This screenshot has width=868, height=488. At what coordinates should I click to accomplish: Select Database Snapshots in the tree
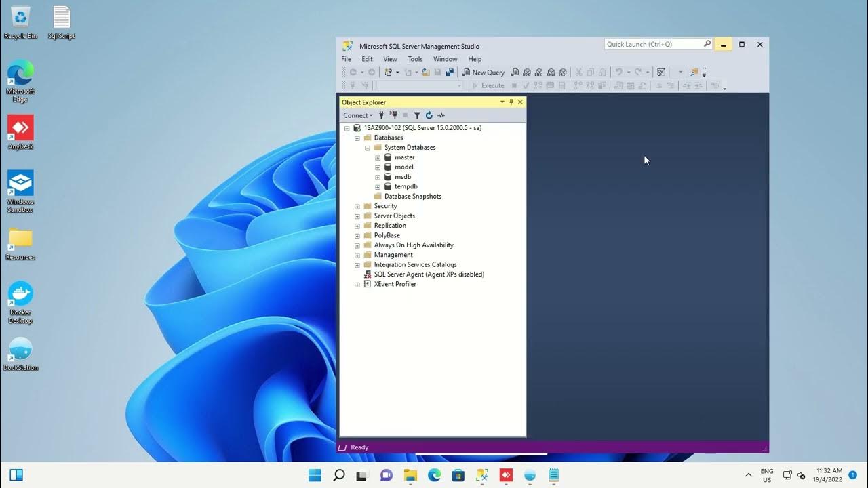413,197
